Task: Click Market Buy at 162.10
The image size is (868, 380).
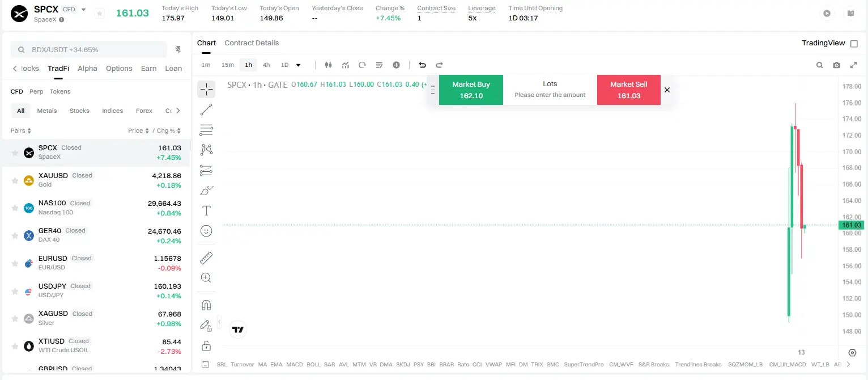Action: (471, 90)
